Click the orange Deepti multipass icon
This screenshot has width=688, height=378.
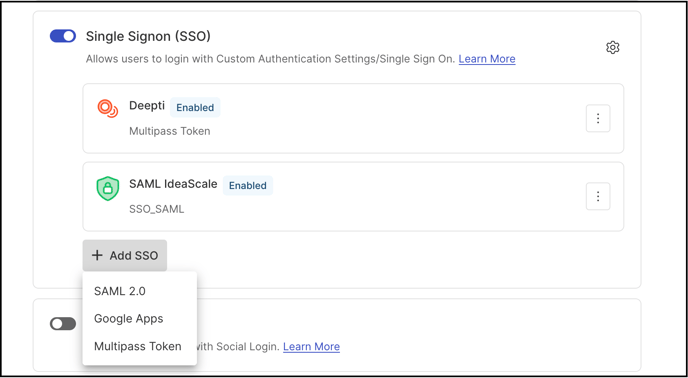point(108,108)
